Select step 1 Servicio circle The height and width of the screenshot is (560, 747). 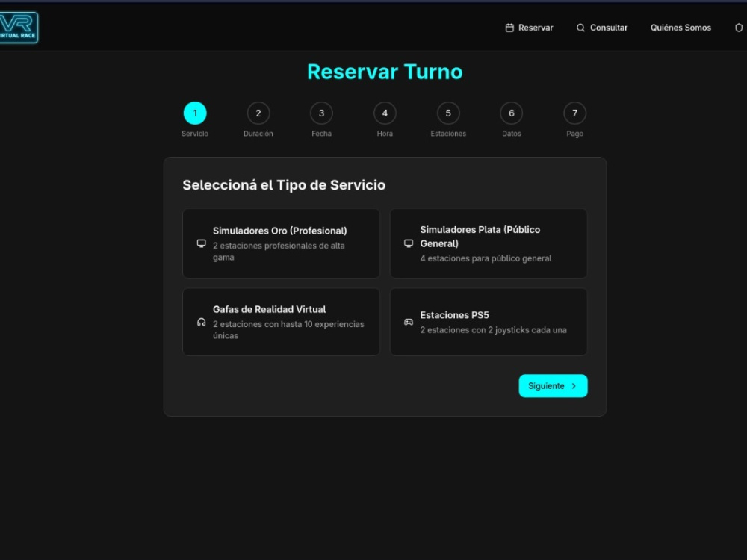point(195,113)
